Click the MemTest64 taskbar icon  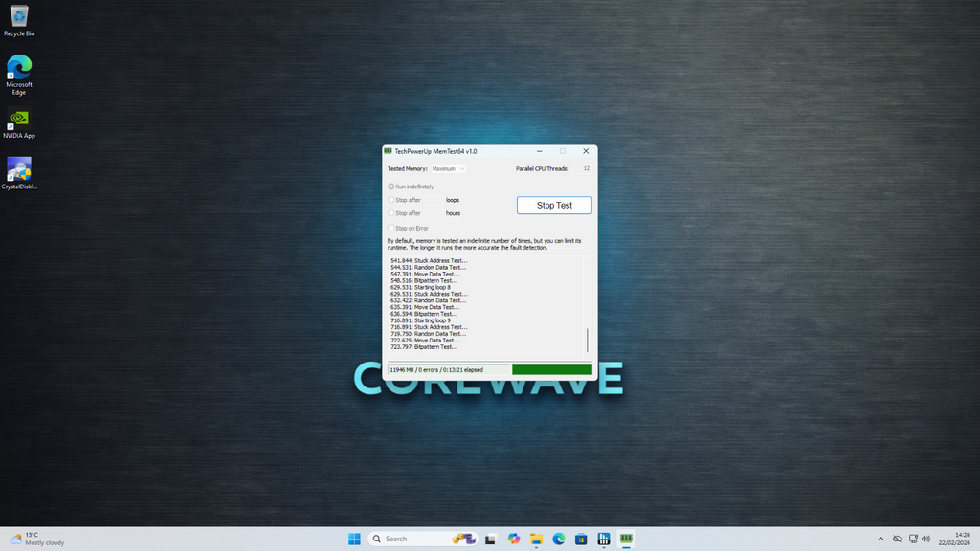tap(627, 539)
